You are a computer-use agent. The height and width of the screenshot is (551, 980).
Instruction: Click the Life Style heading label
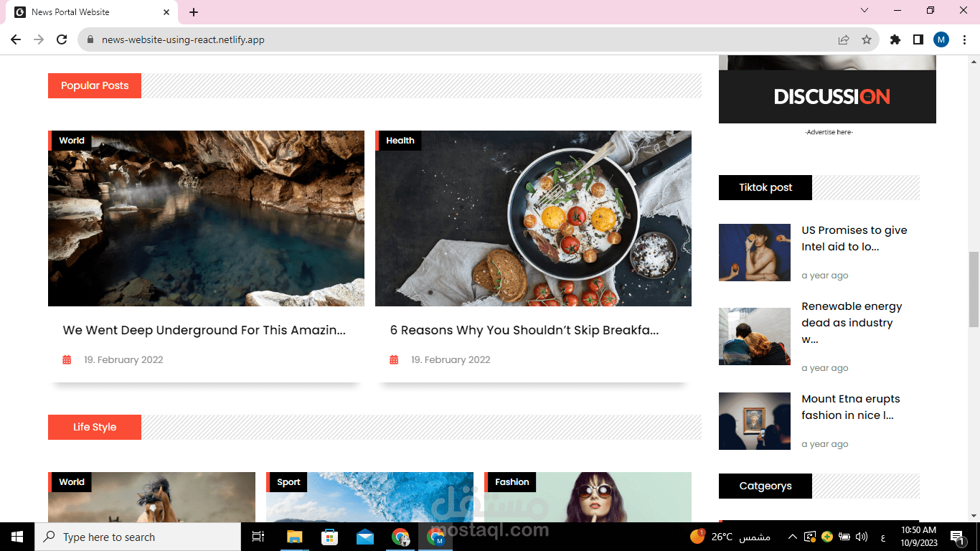[x=95, y=427]
